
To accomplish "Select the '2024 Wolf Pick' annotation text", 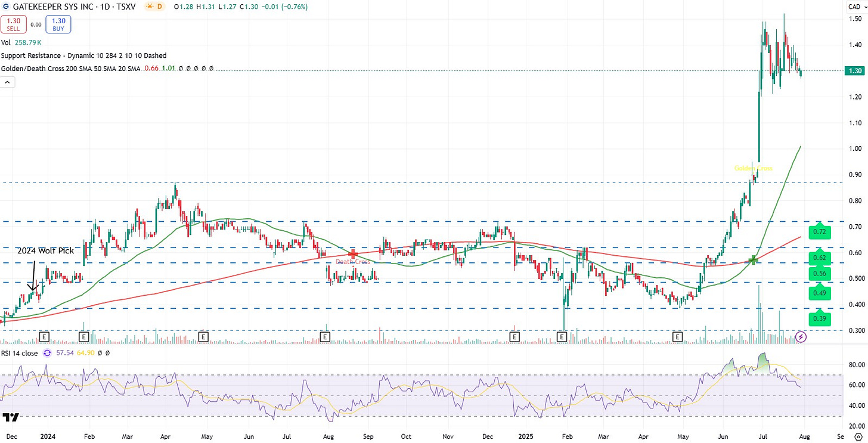I will tap(45, 250).
